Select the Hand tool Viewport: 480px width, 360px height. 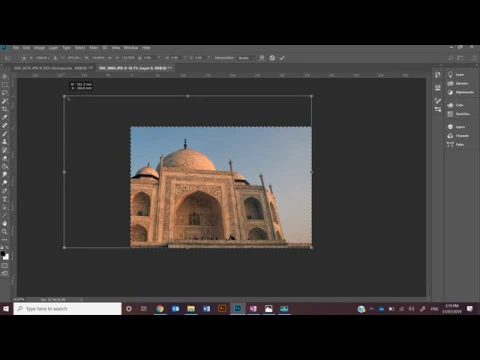point(5,223)
